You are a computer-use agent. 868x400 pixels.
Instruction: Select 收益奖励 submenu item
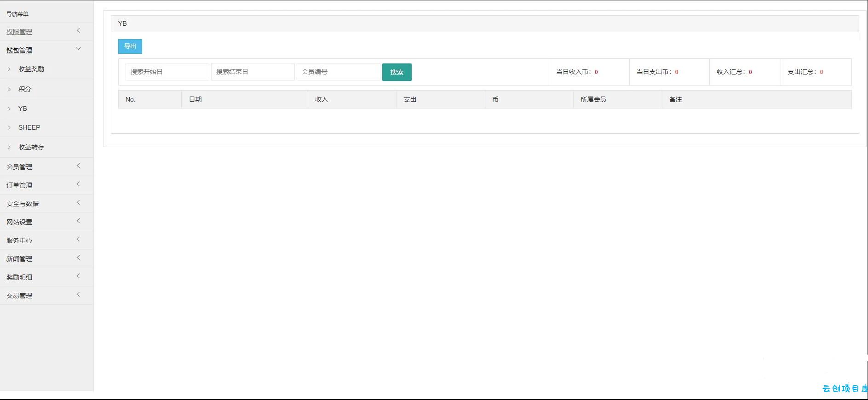[31, 69]
